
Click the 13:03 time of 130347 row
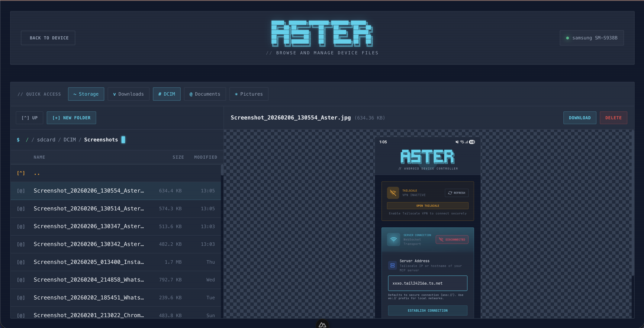(x=208, y=226)
